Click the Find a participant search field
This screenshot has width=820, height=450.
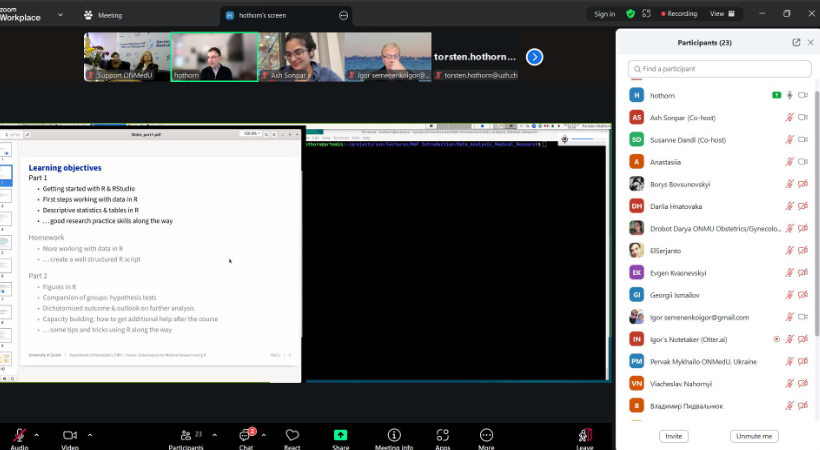pos(718,69)
